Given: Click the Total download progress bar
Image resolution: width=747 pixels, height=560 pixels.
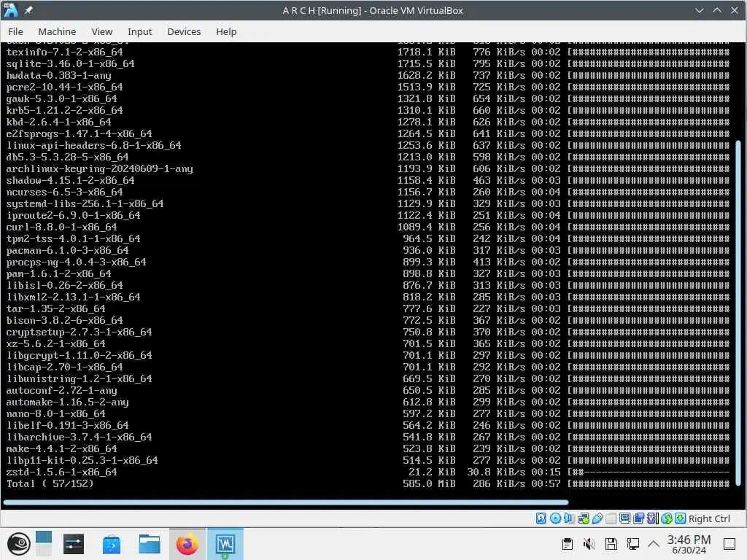Looking at the screenshot, I should tap(649, 483).
